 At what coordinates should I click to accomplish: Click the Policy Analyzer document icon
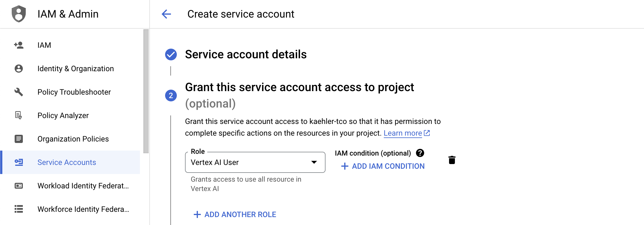(19, 115)
